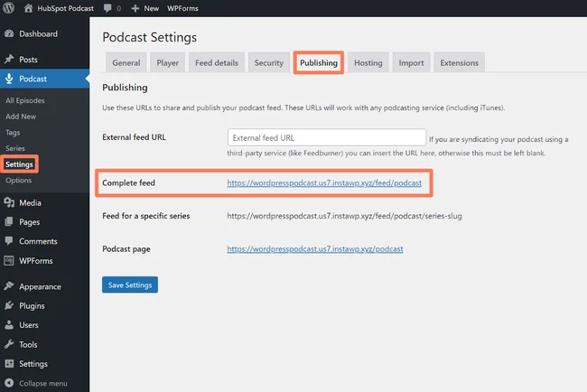Image resolution: width=587 pixels, height=392 pixels.
Task: Click the Tools wrench icon
Action: [9, 344]
